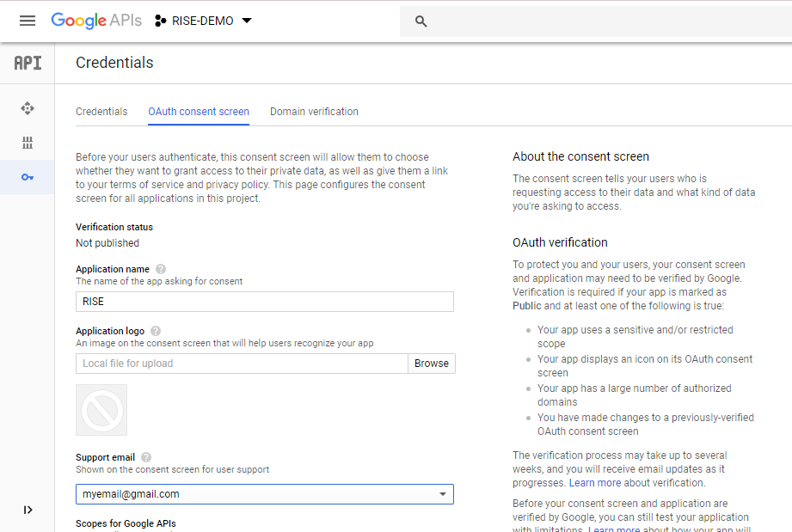Open the Dashboard sidebar icon
The width and height of the screenshot is (792, 532).
pos(28,108)
